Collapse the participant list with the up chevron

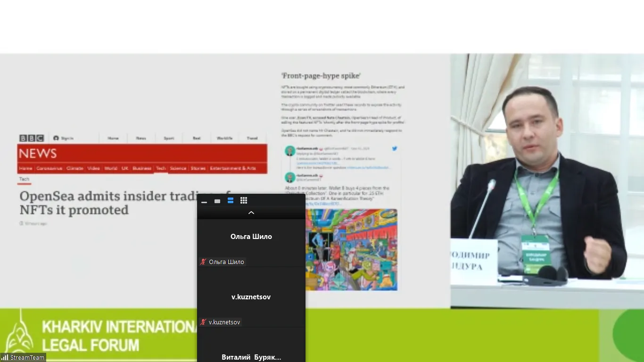[x=251, y=213]
